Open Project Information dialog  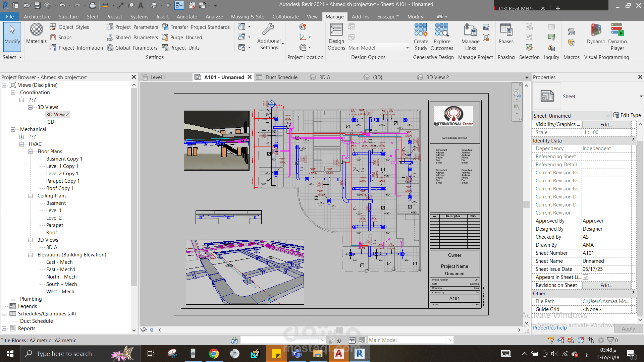point(76,48)
